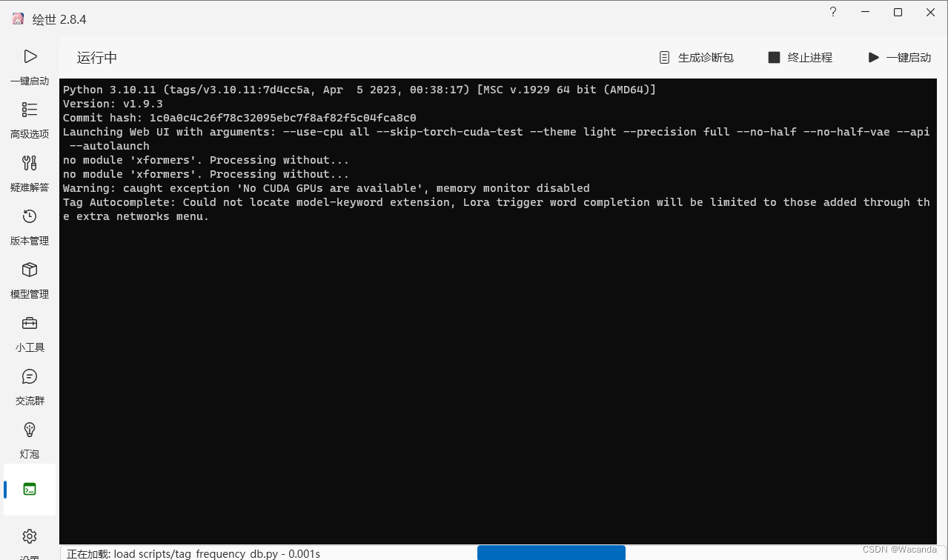
Task: Click 一键启动 launch button in top bar
Action: pyautogui.click(x=900, y=58)
